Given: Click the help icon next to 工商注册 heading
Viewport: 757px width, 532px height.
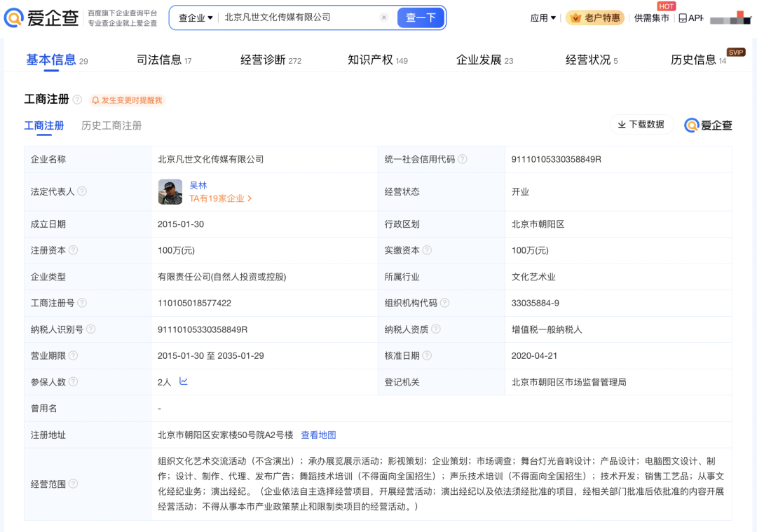Looking at the screenshot, I should click(x=77, y=100).
